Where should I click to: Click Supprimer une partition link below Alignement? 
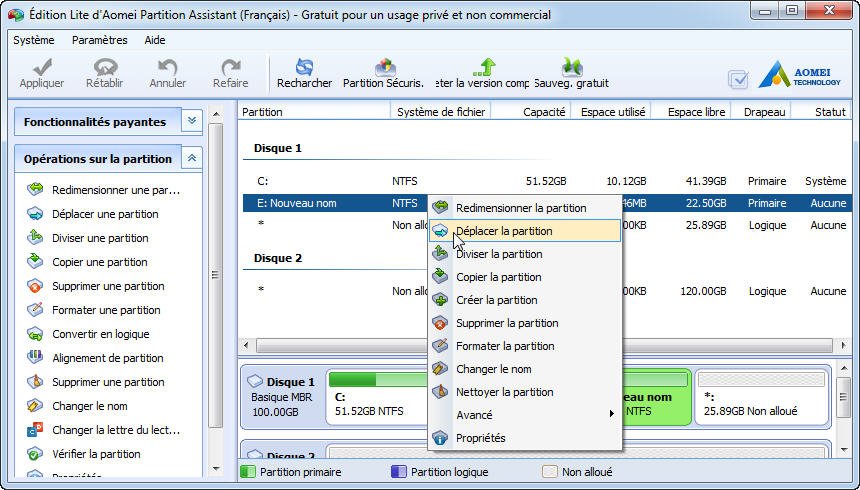coord(108,382)
